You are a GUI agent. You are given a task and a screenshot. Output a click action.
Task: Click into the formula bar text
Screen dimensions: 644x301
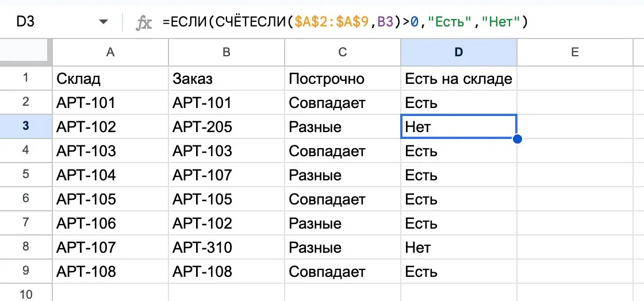(344, 22)
